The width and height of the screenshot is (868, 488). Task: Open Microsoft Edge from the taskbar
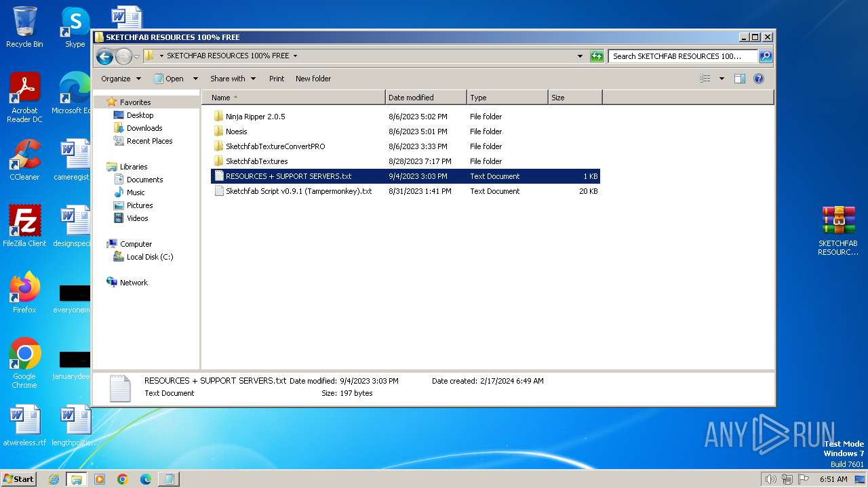[x=146, y=479]
